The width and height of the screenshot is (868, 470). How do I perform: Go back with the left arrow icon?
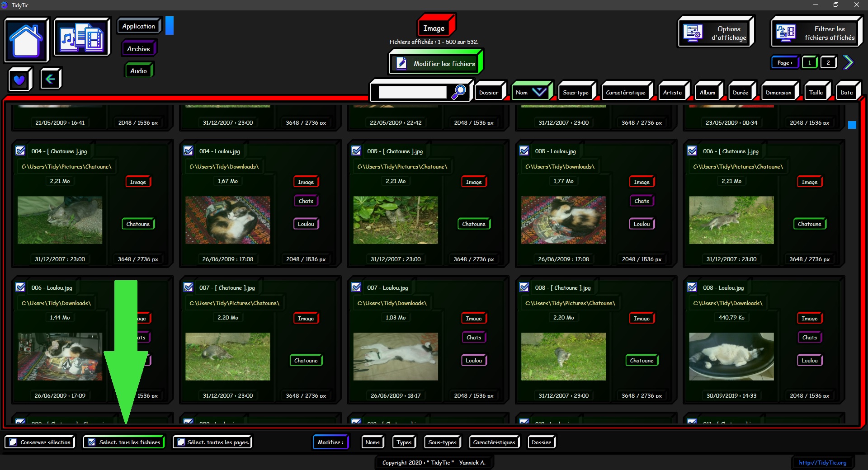point(51,79)
